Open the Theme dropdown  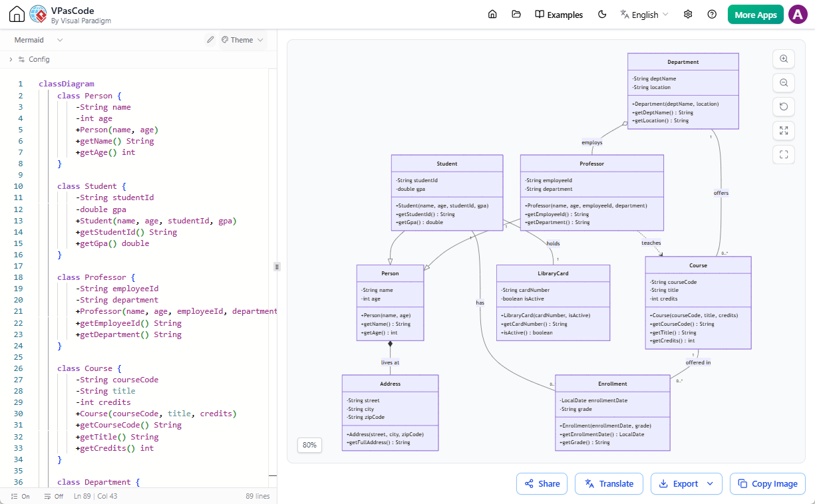[242, 40]
